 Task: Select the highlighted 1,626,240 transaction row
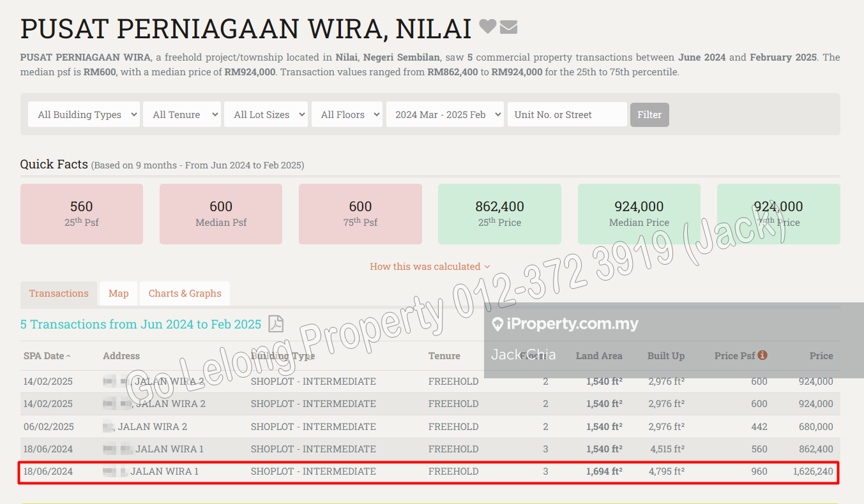point(428,472)
